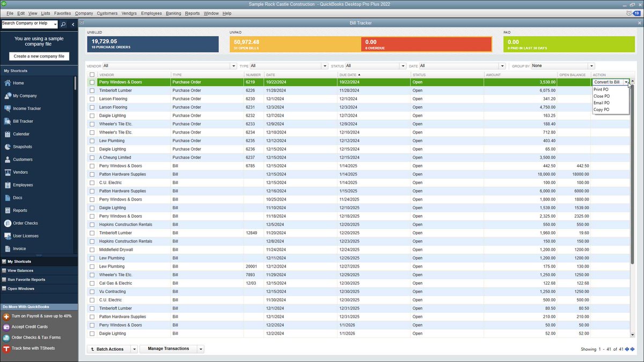Click the Unpaid 50,972.48 orange bar
644x362 pixels.
click(x=296, y=44)
